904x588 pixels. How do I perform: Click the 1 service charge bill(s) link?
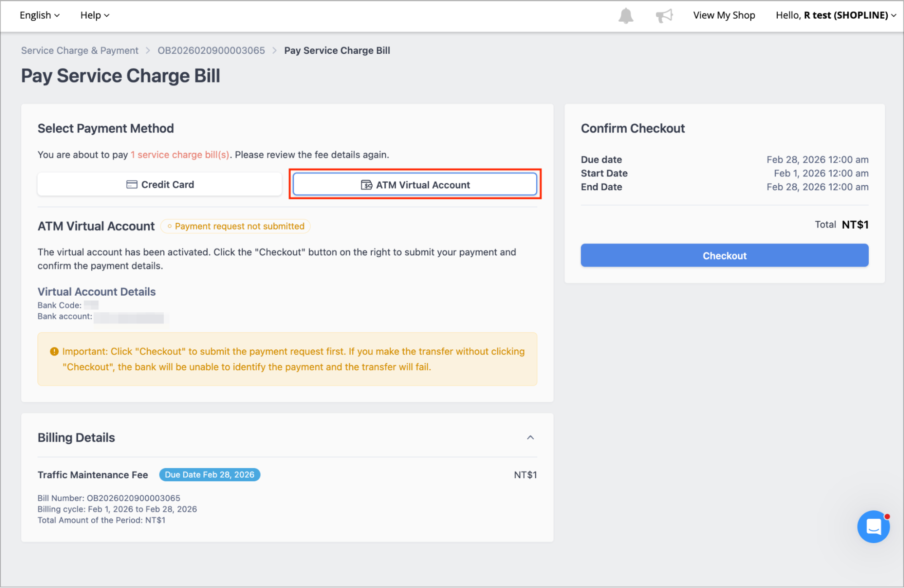(x=180, y=155)
